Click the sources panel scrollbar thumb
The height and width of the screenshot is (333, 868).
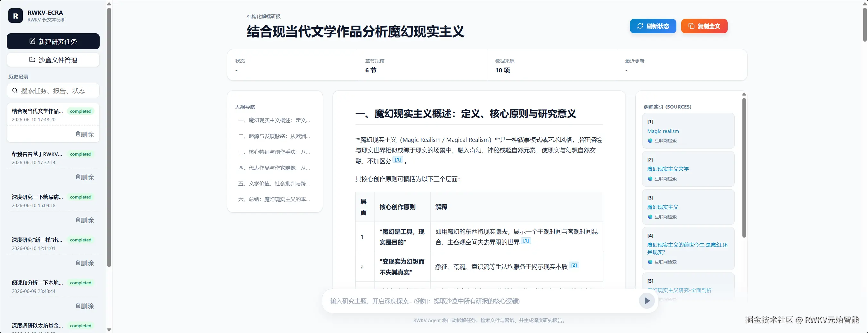click(x=744, y=167)
